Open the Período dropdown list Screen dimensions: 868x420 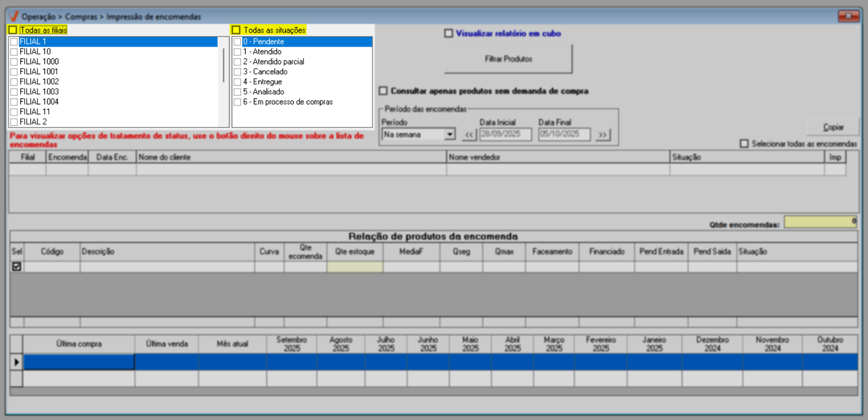point(450,135)
